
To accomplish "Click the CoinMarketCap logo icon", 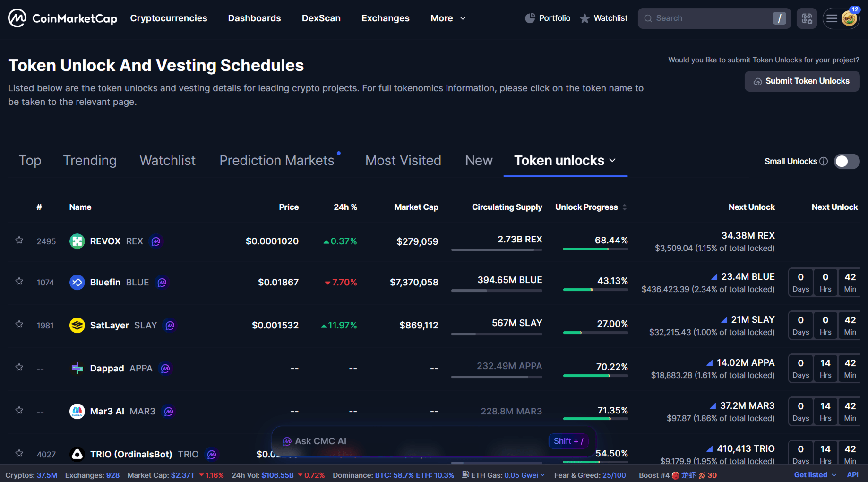I will click(x=17, y=18).
